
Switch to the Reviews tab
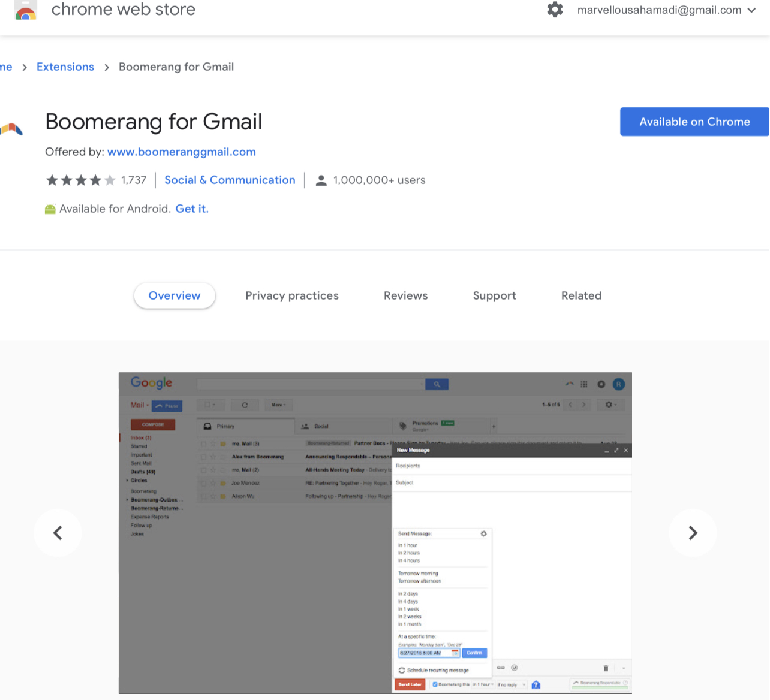click(405, 295)
